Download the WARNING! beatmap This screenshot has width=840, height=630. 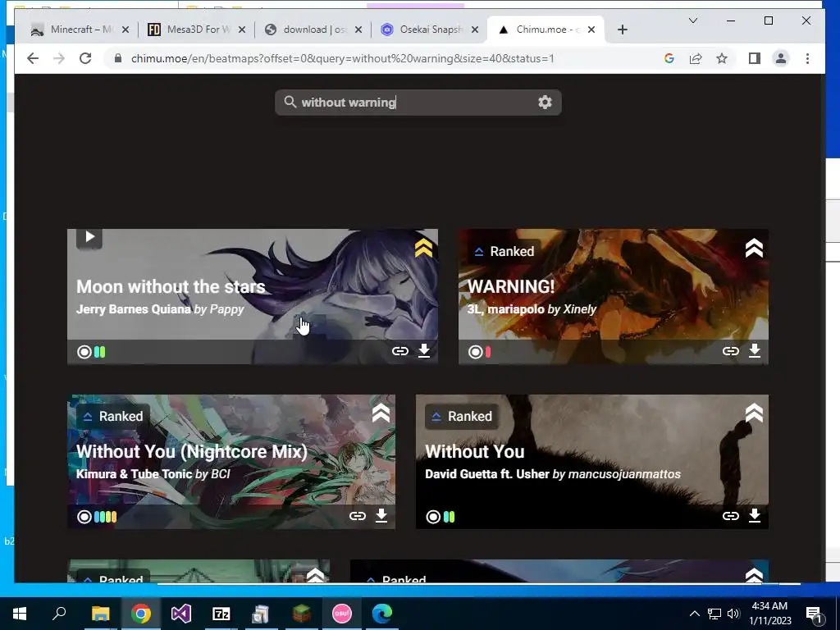tap(755, 351)
